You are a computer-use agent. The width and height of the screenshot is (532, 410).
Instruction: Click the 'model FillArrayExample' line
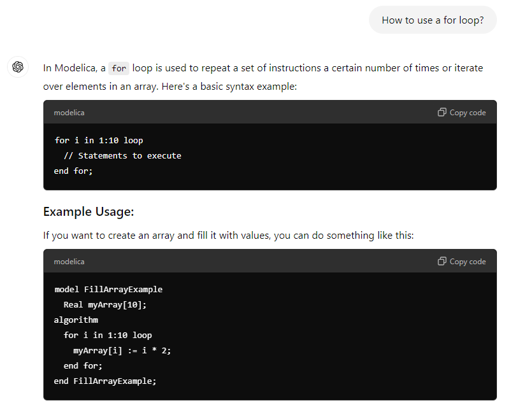point(108,289)
